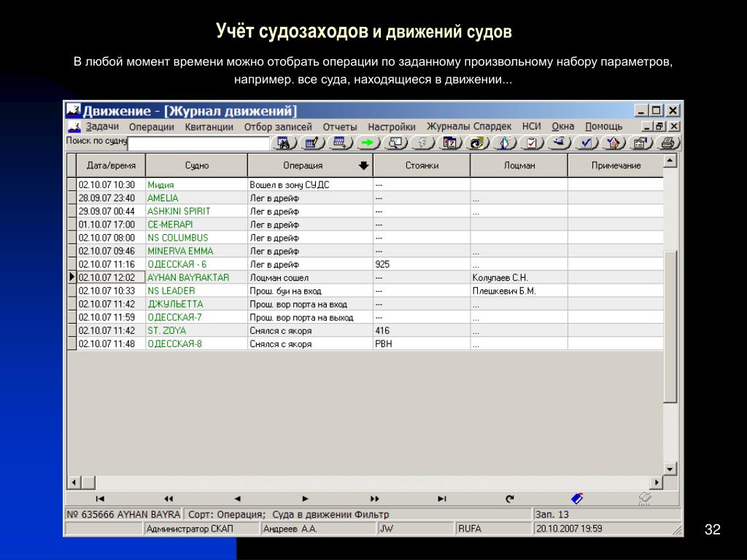The image size is (747, 560).
Task: Click the grayed-out bookmark navigator icon
Action: [x=645, y=498]
